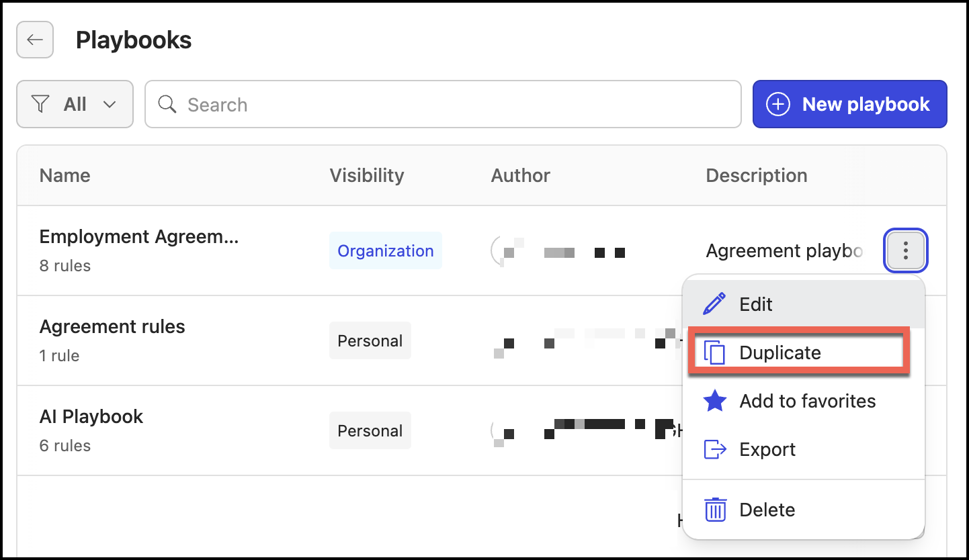The image size is (969, 560).
Task: Click the New playbook button
Action: click(849, 104)
